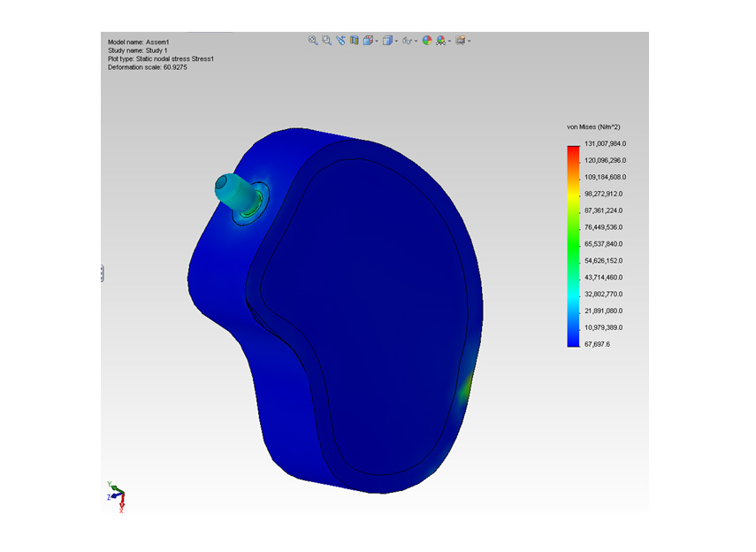Click the Hide/Show Items glasses icon
756x552 pixels.
tap(408, 41)
